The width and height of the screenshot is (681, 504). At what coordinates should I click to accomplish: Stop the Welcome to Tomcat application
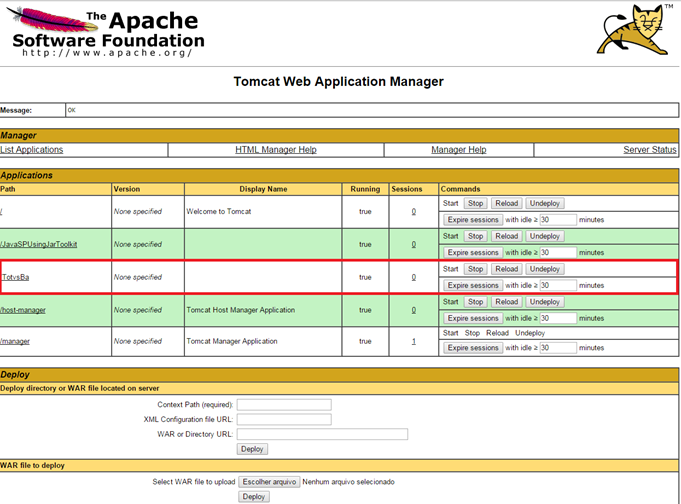coord(476,203)
